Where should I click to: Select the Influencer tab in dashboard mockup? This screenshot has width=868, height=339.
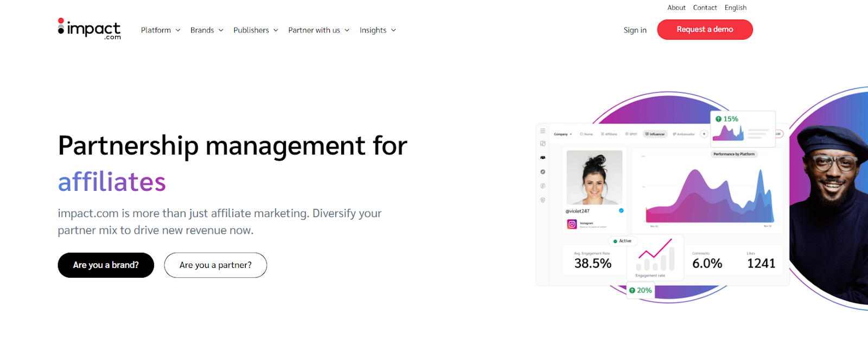click(x=655, y=134)
